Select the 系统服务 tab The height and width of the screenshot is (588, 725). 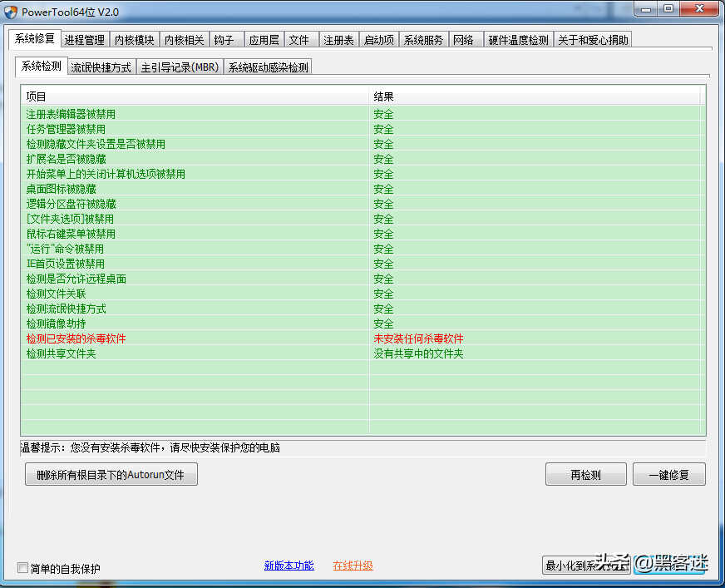[x=423, y=40]
